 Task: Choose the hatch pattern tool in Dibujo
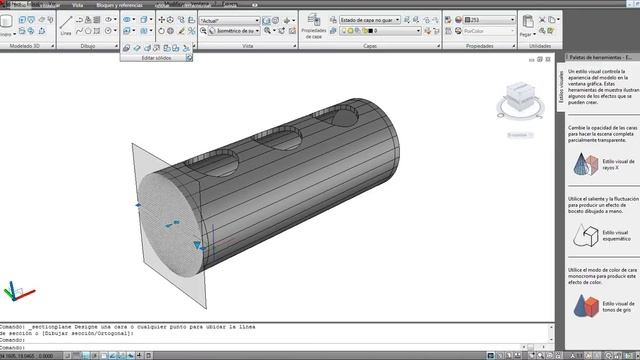[x=97, y=20]
